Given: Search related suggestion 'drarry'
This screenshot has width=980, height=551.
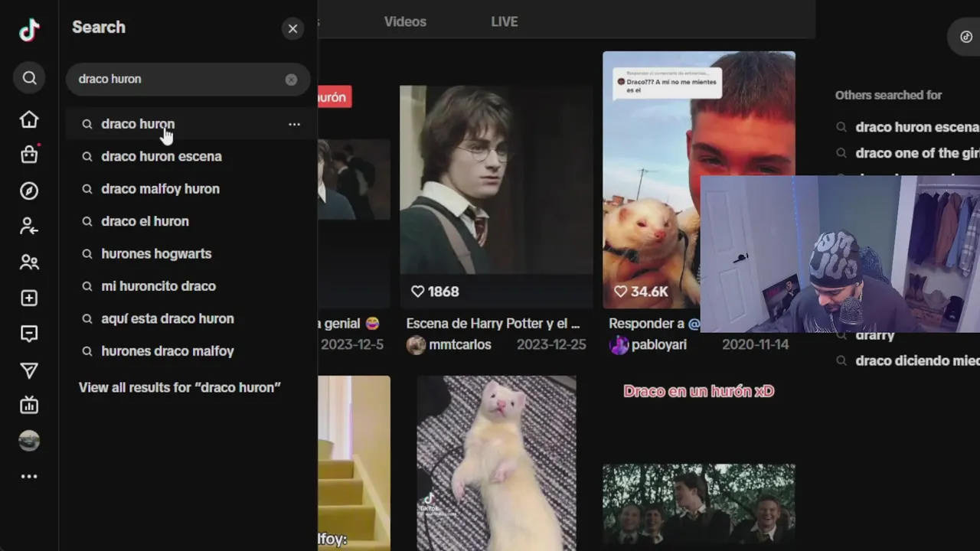Looking at the screenshot, I should (875, 336).
